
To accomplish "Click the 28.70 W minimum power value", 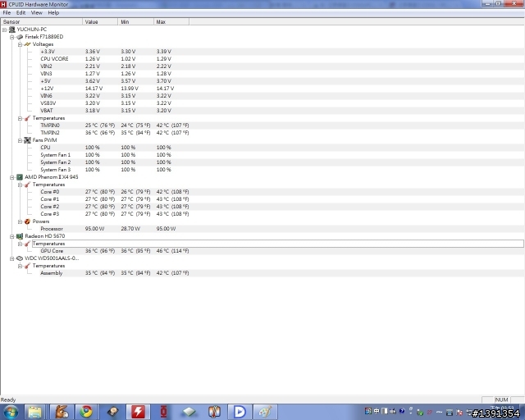I will (x=130, y=229).
